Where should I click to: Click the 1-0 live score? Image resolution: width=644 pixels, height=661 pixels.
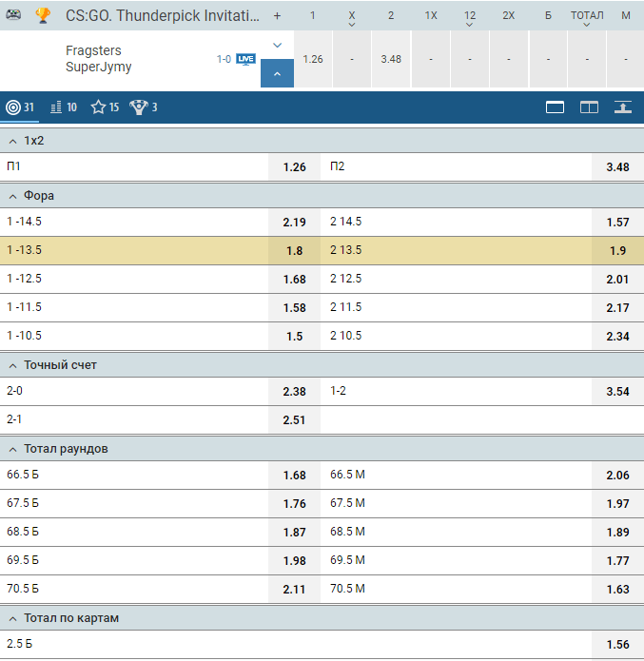pyautogui.click(x=224, y=59)
